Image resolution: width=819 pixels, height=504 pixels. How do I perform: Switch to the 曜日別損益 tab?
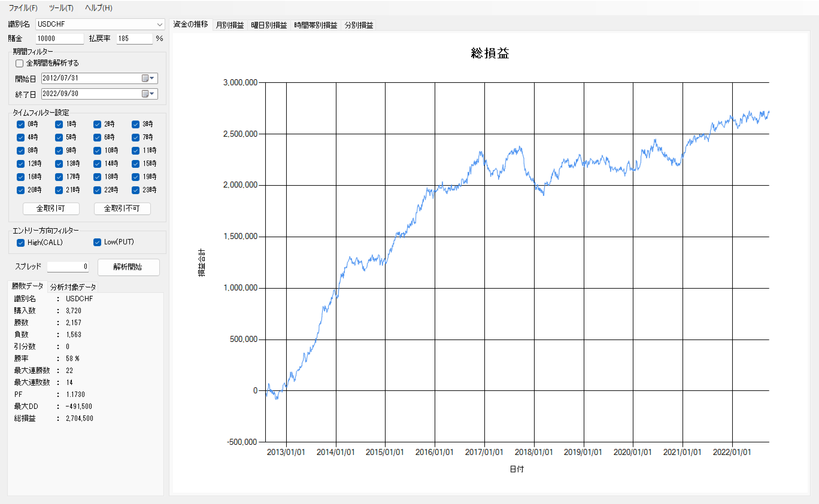pos(269,25)
